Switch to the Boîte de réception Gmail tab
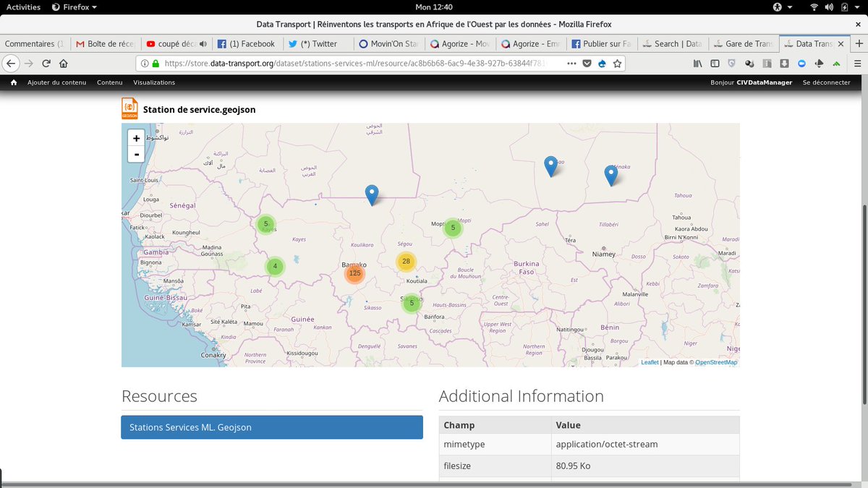The image size is (868, 488). pyautogui.click(x=106, y=44)
